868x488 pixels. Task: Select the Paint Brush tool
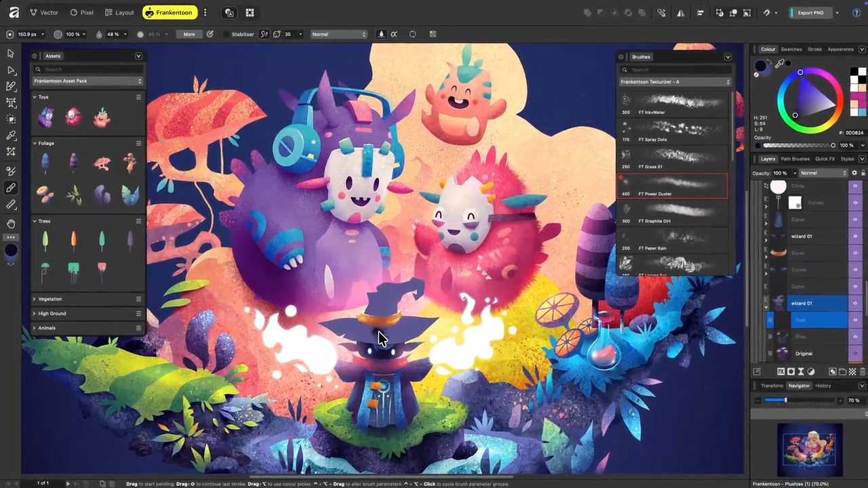(x=11, y=188)
